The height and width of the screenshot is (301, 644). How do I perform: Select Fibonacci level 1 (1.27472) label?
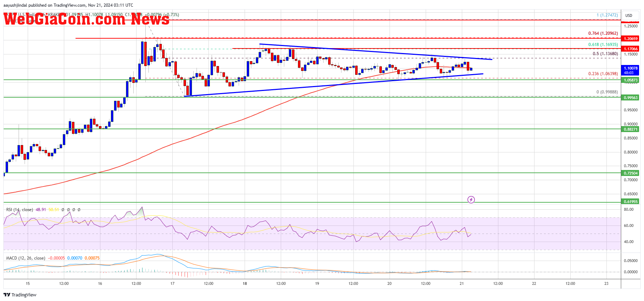[607, 15]
